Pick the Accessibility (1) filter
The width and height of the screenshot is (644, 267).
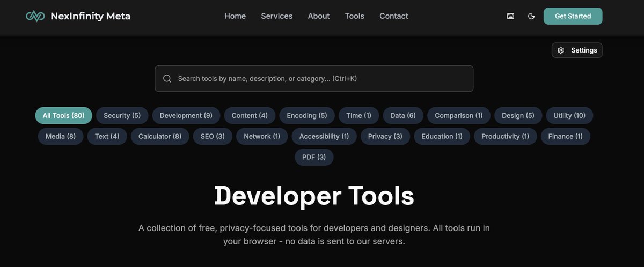coord(324,136)
